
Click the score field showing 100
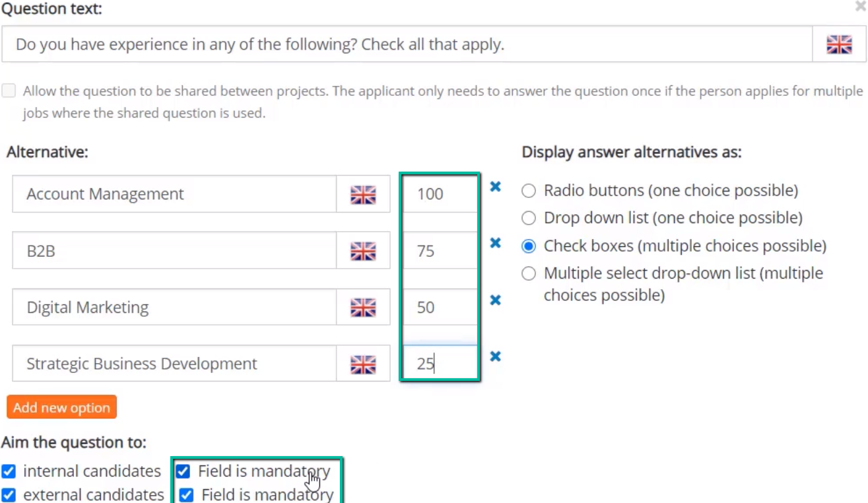pos(440,194)
